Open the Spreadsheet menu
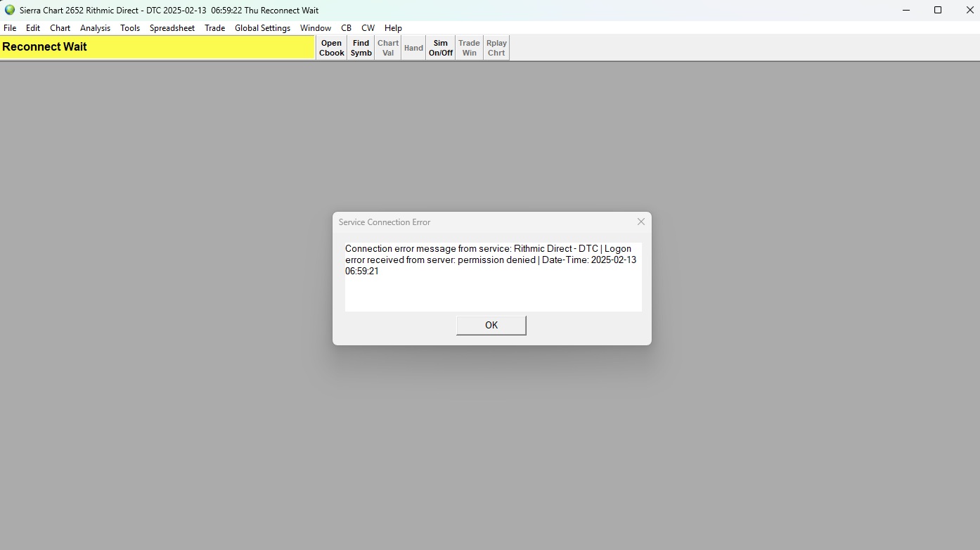980x550 pixels. coord(172,28)
